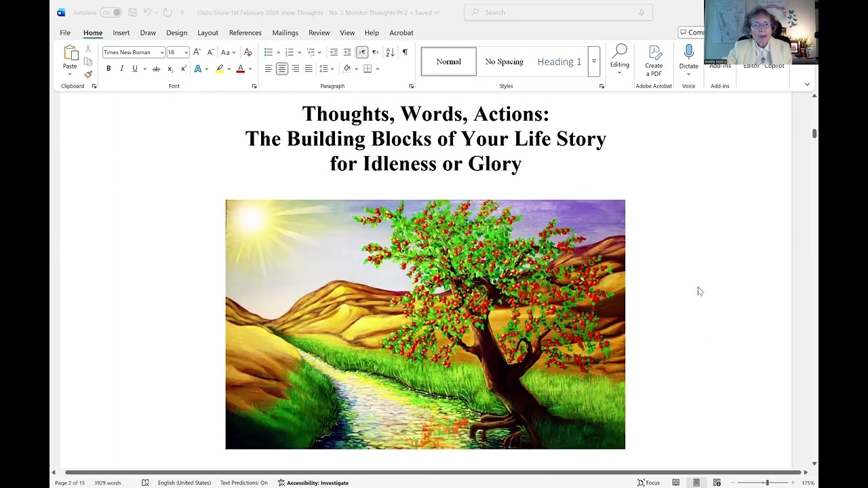Viewport: 868px width, 488px height.
Task: Apply superscript formatting
Action: [x=183, y=68]
